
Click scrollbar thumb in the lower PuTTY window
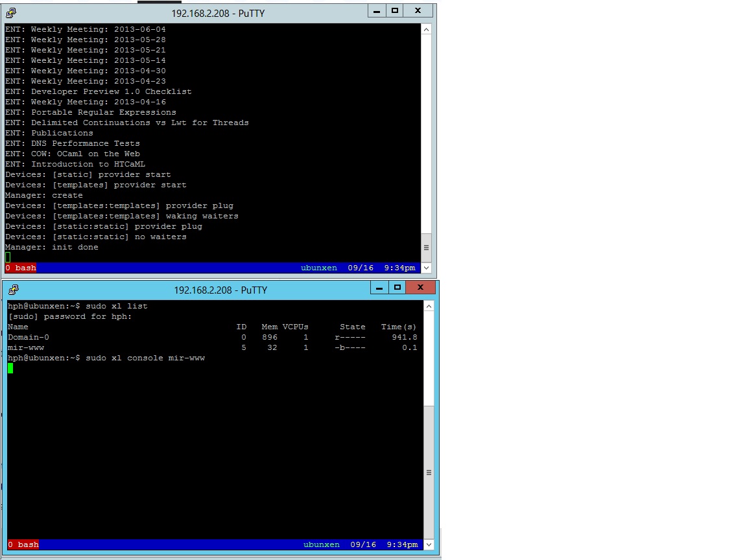pyautogui.click(x=429, y=472)
